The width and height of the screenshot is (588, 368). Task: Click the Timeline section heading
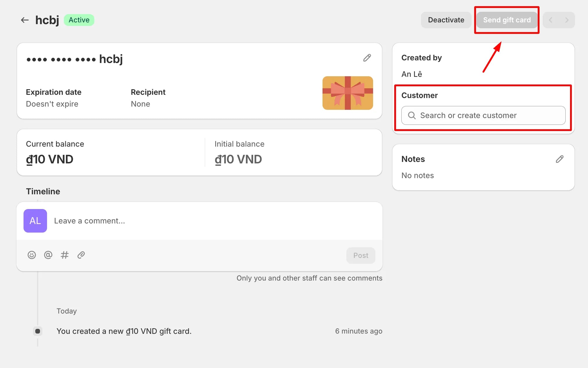click(x=43, y=191)
